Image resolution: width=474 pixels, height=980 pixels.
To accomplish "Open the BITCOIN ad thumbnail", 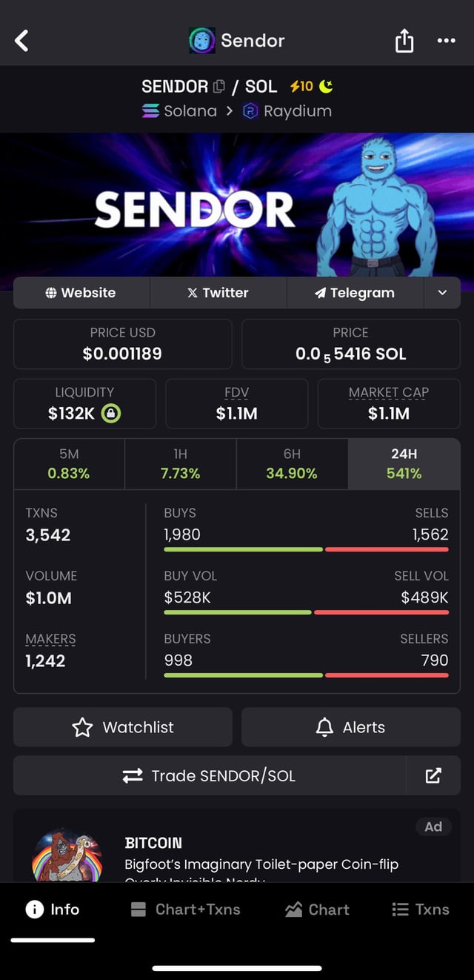I will pyautogui.click(x=67, y=856).
